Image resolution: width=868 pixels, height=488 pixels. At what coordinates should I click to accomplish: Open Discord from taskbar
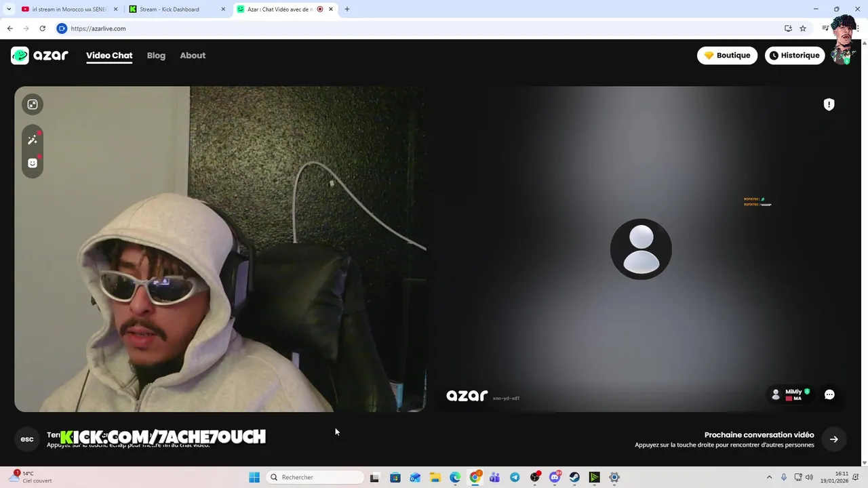[x=555, y=477]
